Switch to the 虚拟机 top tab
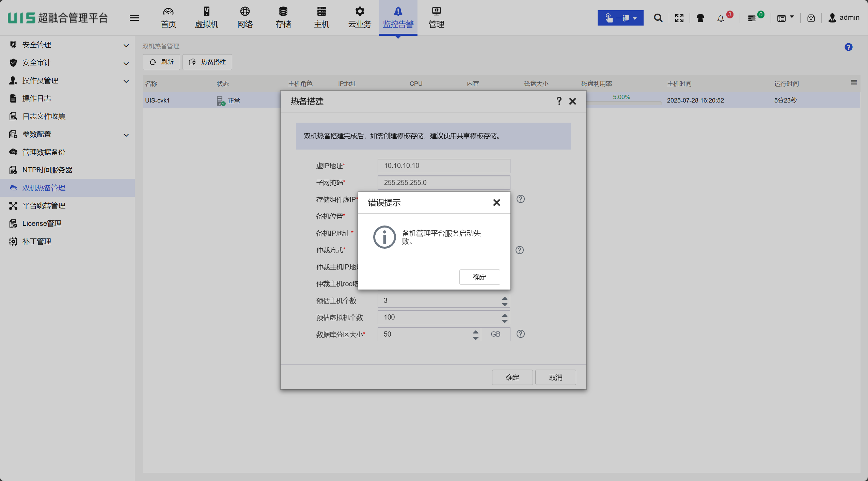 206,18
